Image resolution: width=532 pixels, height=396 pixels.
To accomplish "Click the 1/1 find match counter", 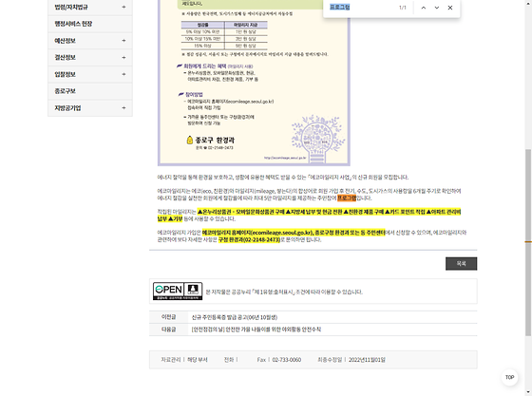I will [x=403, y=8].
